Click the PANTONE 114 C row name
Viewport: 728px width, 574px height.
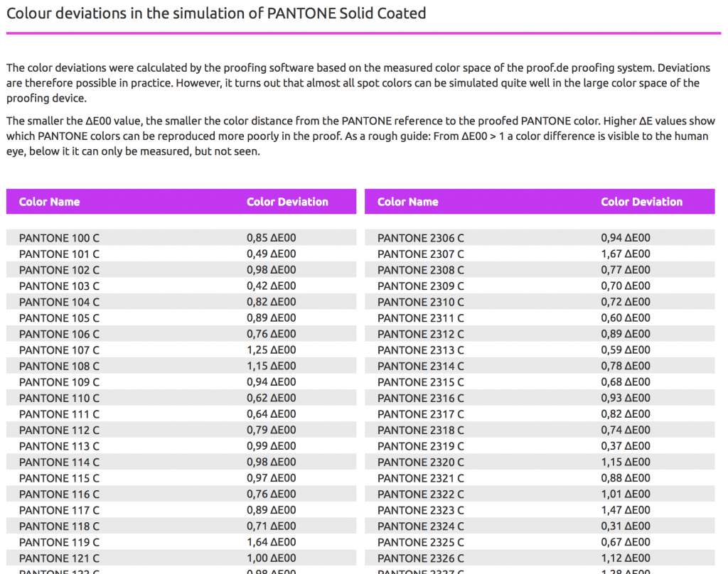click(59, 462)
